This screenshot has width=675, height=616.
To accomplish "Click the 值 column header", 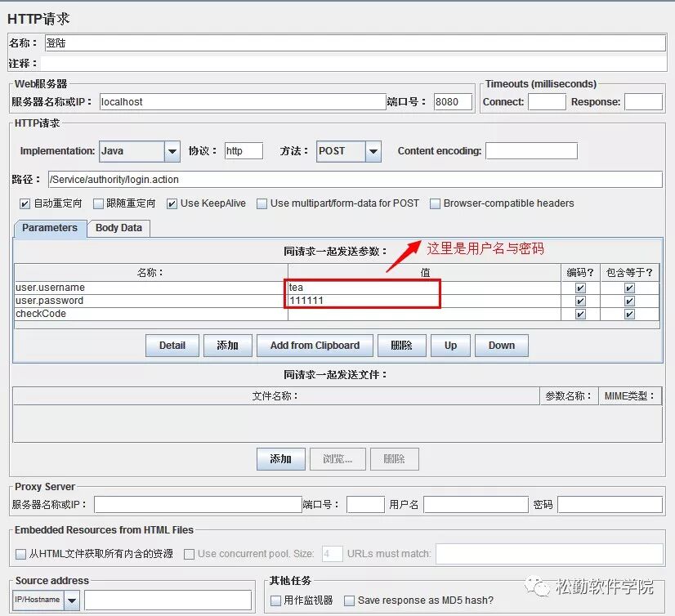I will [424, 273].
